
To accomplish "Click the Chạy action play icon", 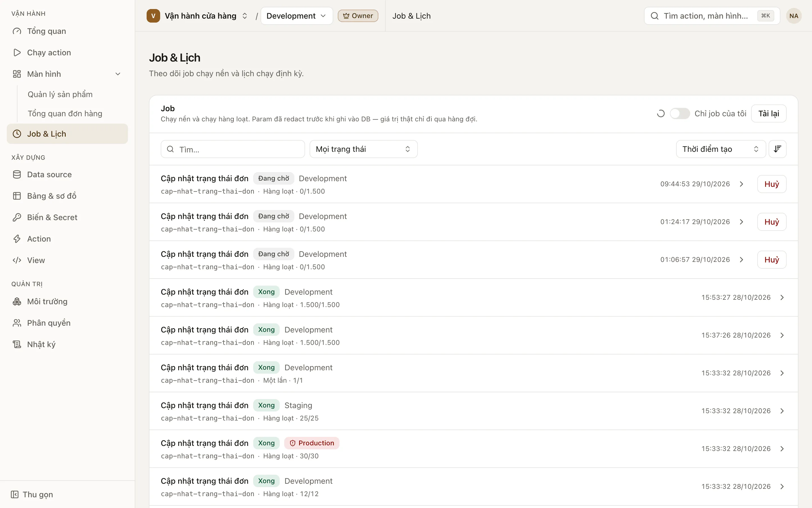I will click(x=17, y=53).
